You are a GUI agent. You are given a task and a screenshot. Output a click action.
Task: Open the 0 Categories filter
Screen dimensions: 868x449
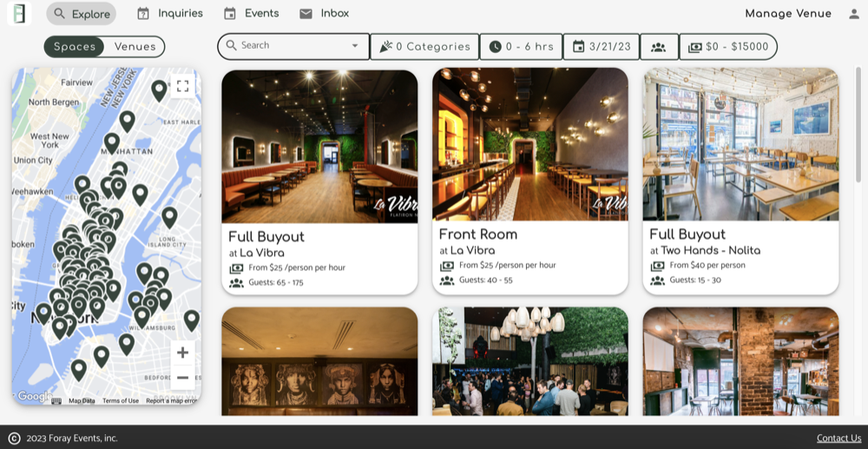424,47
